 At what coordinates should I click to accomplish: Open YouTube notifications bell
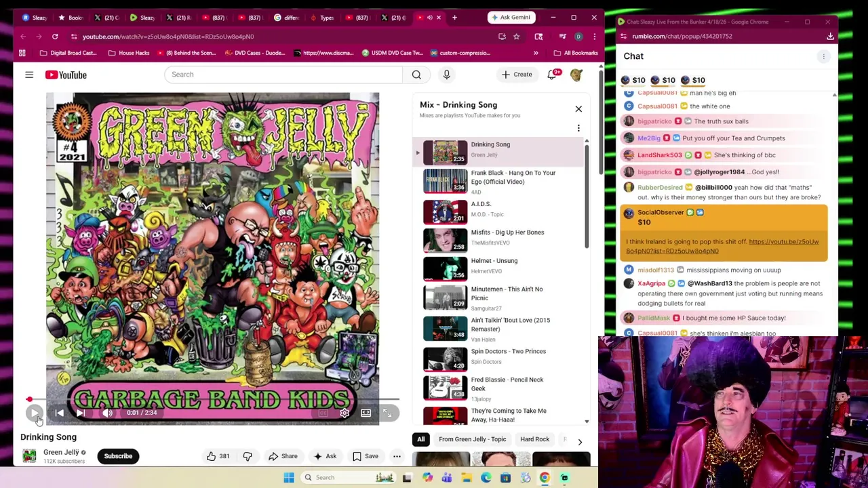tap(552, 75)
